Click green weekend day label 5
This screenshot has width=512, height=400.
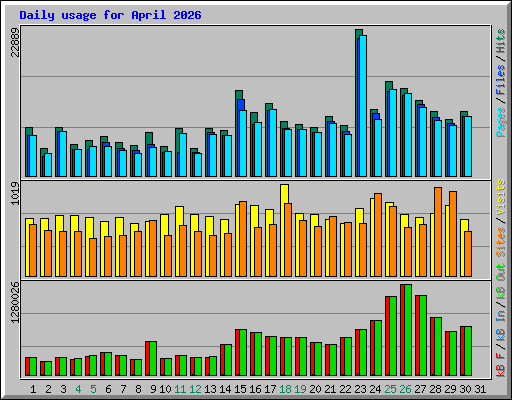point(93,389)
